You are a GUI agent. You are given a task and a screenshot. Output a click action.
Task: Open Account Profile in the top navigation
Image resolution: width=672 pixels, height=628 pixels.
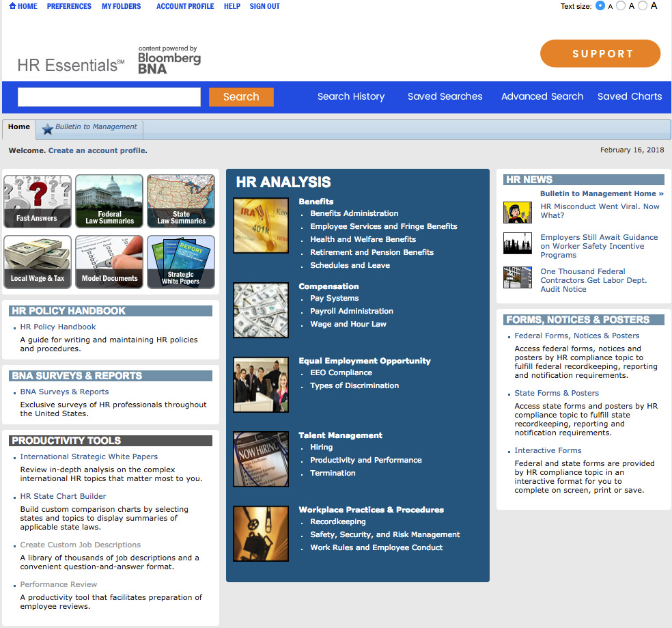coord(185,6)
